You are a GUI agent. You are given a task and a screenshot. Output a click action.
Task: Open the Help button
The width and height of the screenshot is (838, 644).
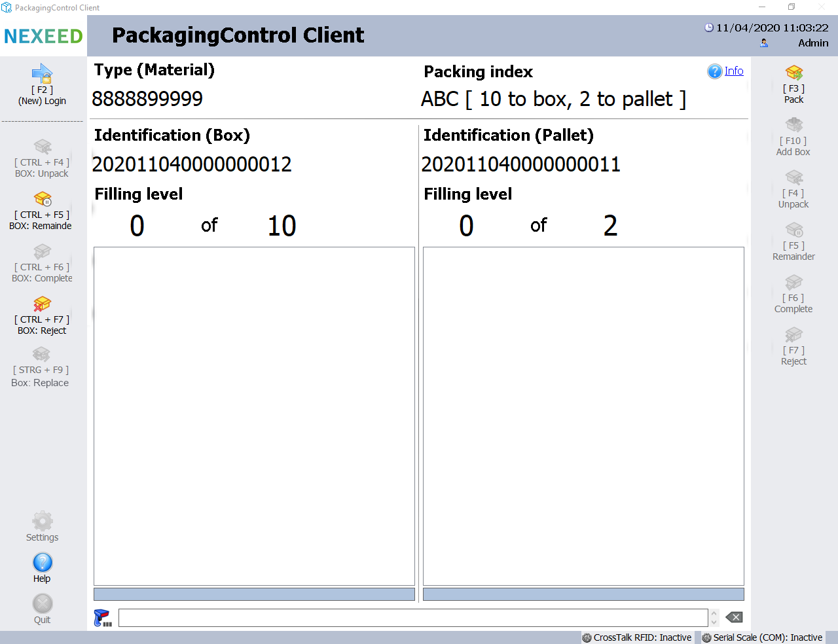(x=43, y=563)
